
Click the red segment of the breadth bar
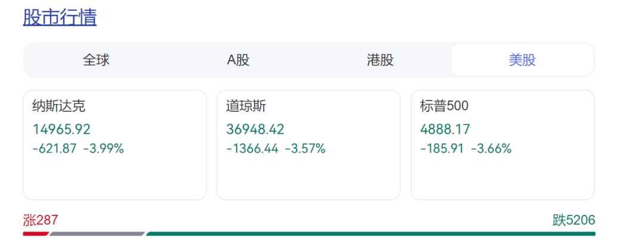pos(35,234)
